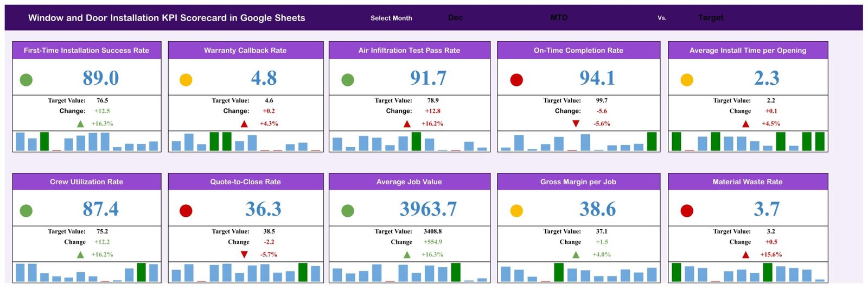Click the dashboard title Window and Door Installation KPI Scorecard
The image size is (868, 288).
click(167, 18)
